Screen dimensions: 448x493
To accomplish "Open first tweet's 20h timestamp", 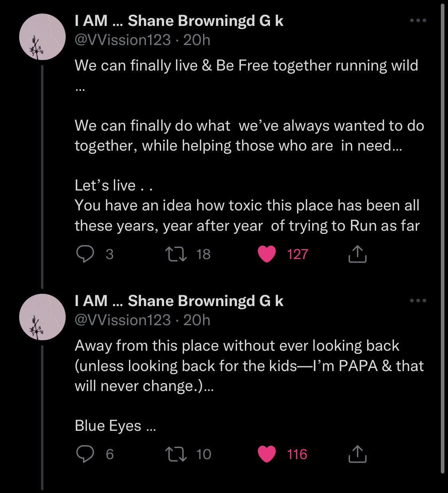I will tap(197, 40).
